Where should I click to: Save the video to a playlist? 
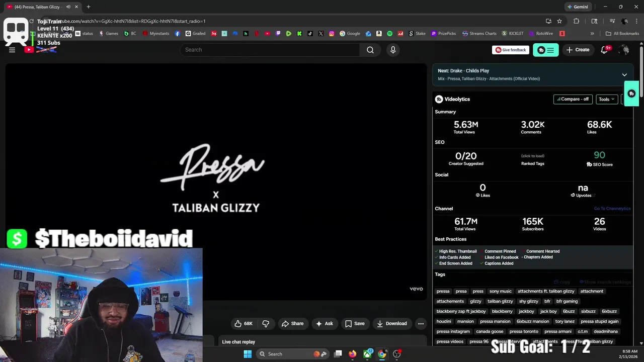point(355,324)
